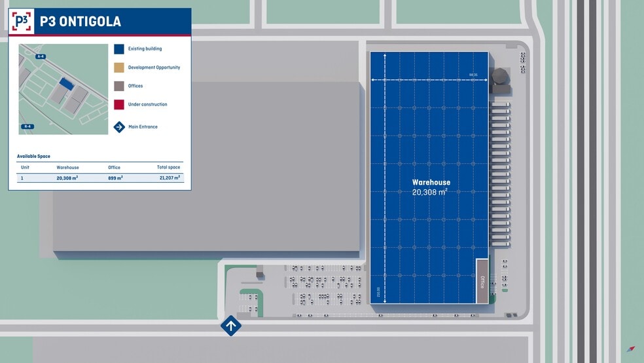This screenshot has height=363, width=644.
Task: Select the R-4 road badge on the minimap
Action: [x=27, y=126]
